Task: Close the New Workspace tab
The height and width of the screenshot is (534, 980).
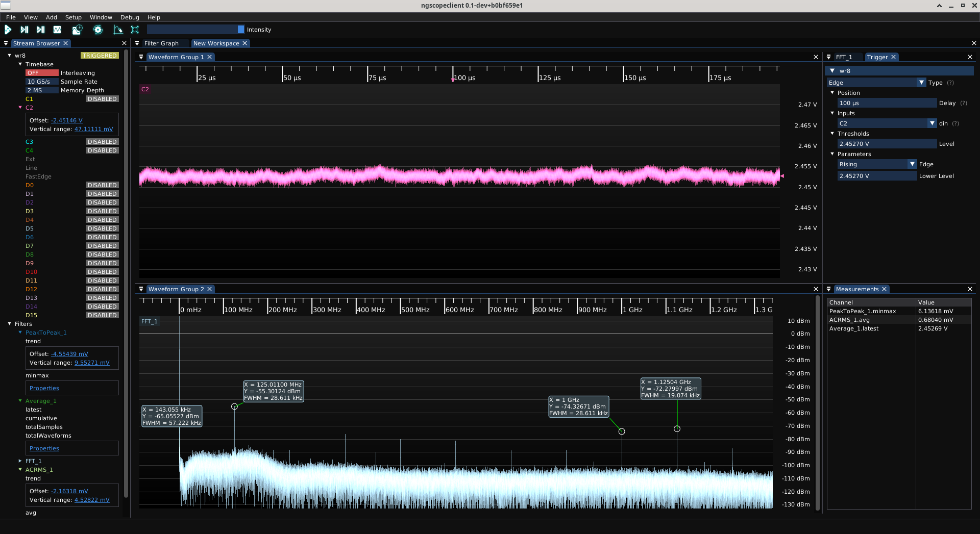Action: click(x=245, y=43)
